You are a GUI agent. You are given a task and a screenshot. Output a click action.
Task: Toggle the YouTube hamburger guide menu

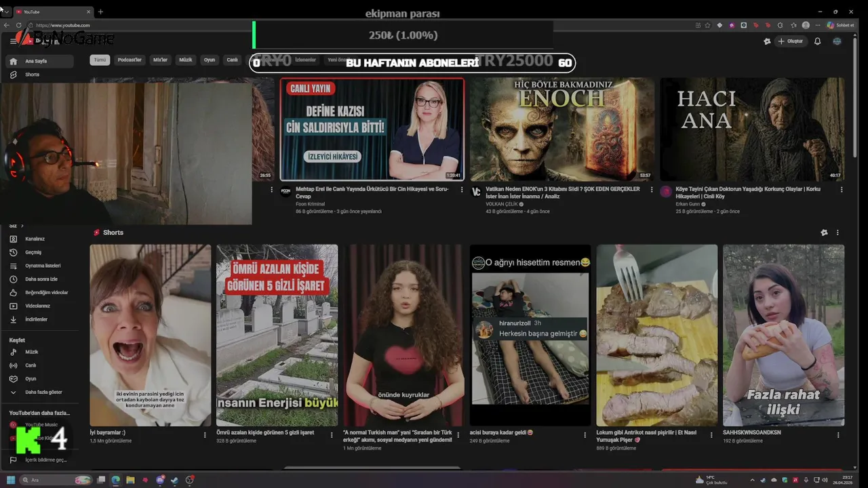coord(13,41)
